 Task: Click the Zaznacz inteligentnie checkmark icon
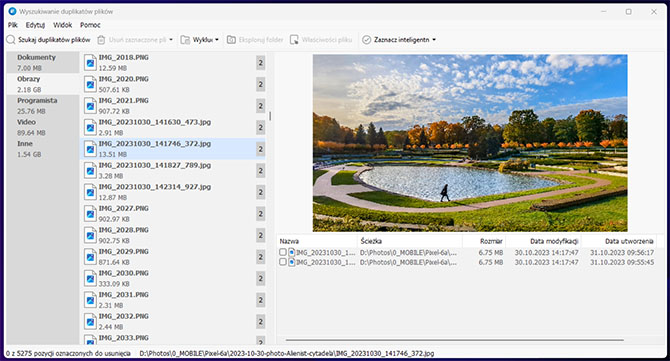(x=367, y=40)
